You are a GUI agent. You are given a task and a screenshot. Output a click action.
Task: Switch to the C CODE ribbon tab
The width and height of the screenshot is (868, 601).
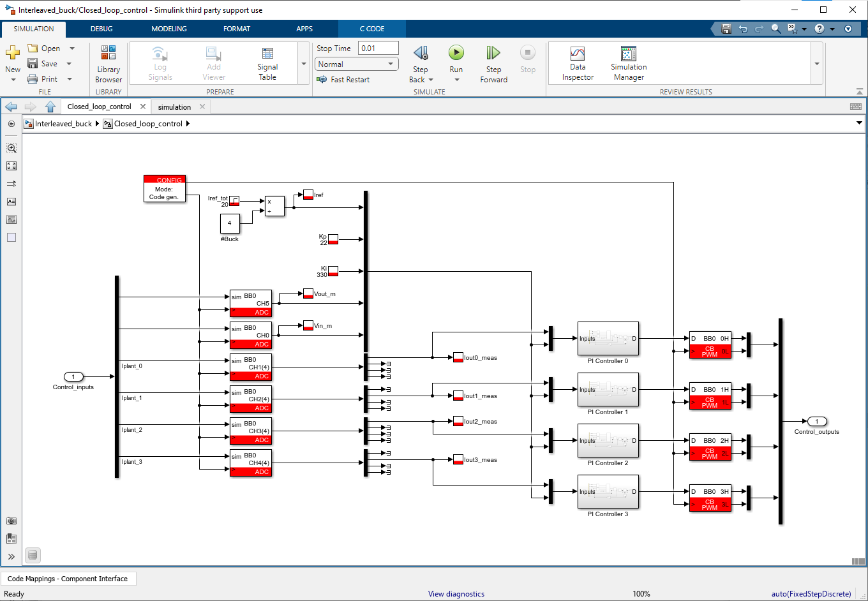point(372,29)
